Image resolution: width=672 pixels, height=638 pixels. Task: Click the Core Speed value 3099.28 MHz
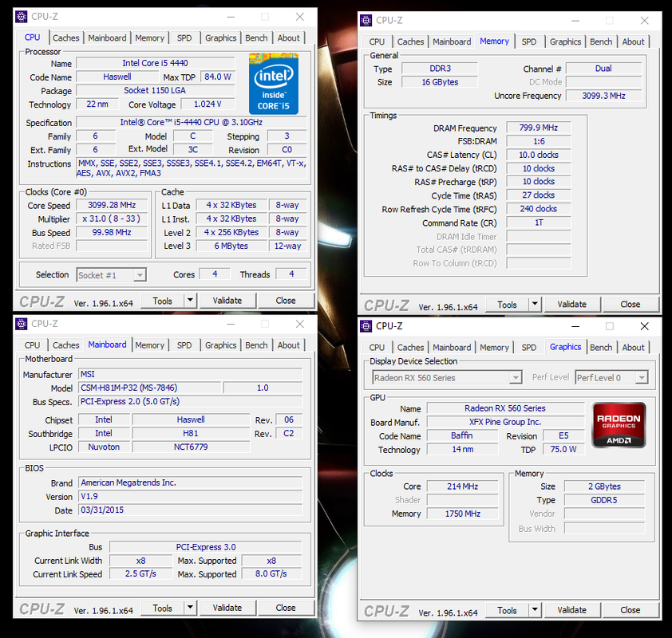click(x=112, y=205)
